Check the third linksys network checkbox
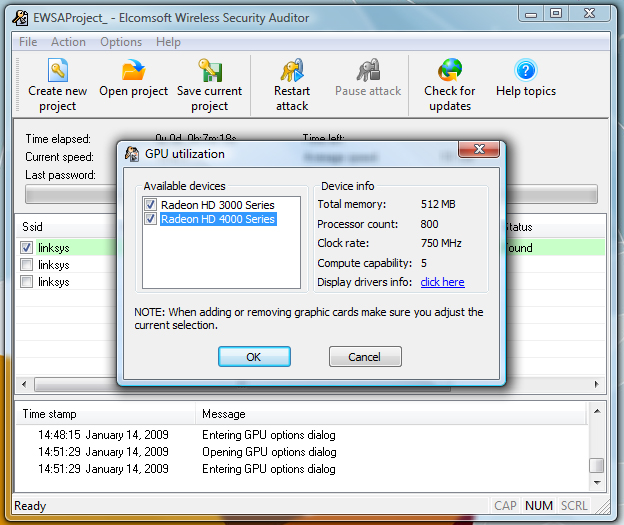624x525 pixels. point(26,282)
